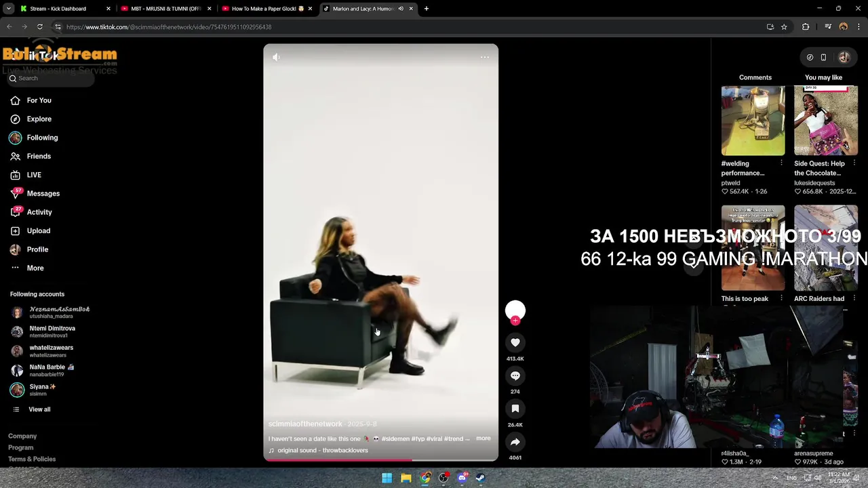868x488 pixels.
Task: Expand the Terms & Policies footer section
Action: pyautogui.click(x=32, y=459)
